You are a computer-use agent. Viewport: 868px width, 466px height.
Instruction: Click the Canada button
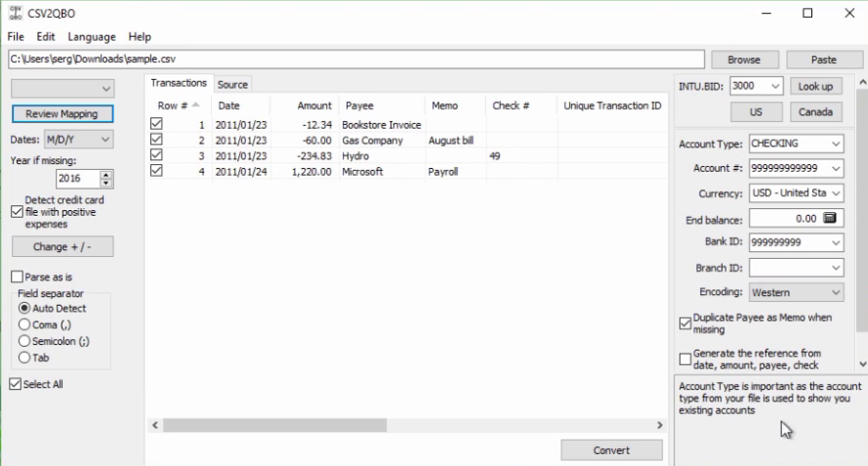point(815,112)
